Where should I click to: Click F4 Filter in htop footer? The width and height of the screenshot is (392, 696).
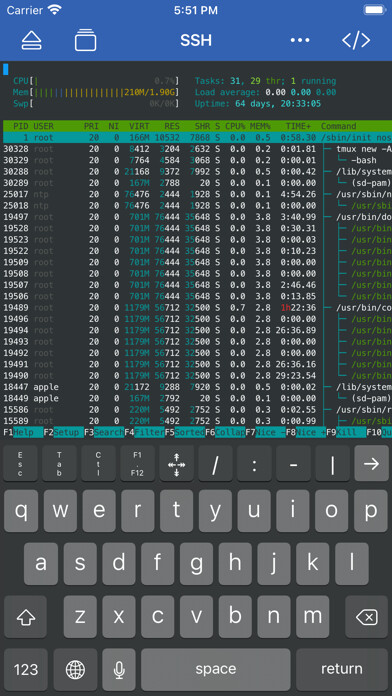[144, 432]
